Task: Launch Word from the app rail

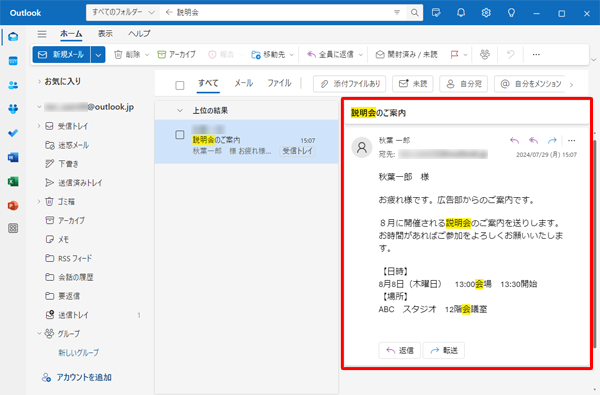Action: pos(13,157)
